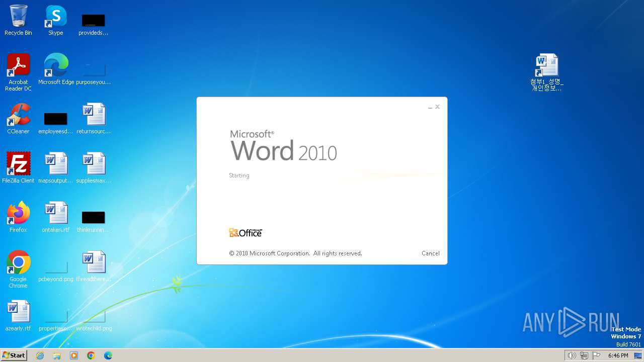Open Acrobat Reader DC shortcut

[18, 72]
